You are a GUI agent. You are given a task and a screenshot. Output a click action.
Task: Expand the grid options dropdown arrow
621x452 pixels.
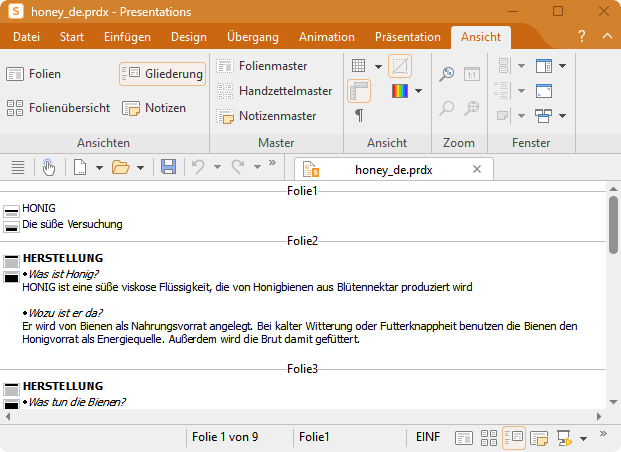378,66
